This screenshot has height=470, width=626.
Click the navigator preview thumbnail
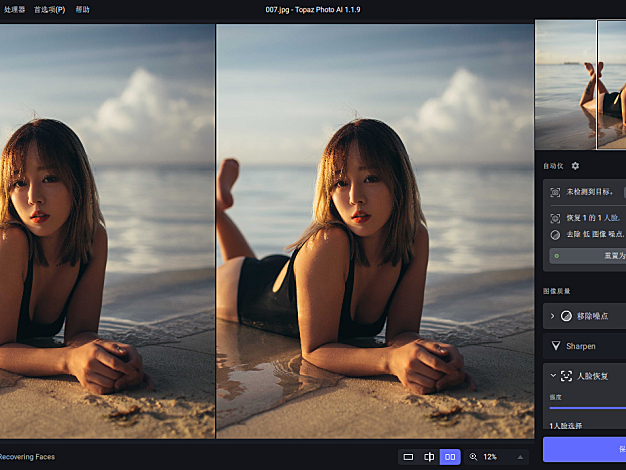coord(580,85)
